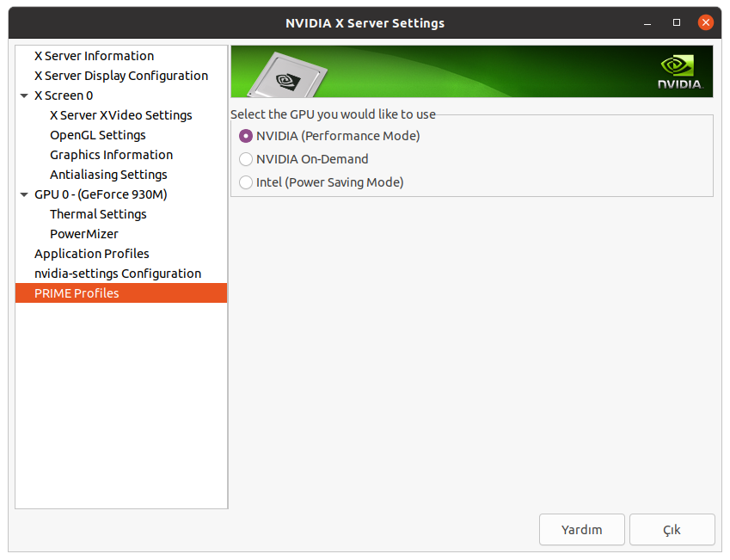Open Application Profiles
The width and height of the screenshot is (730, 560).
pyautogui.click(x=91, y=254)
